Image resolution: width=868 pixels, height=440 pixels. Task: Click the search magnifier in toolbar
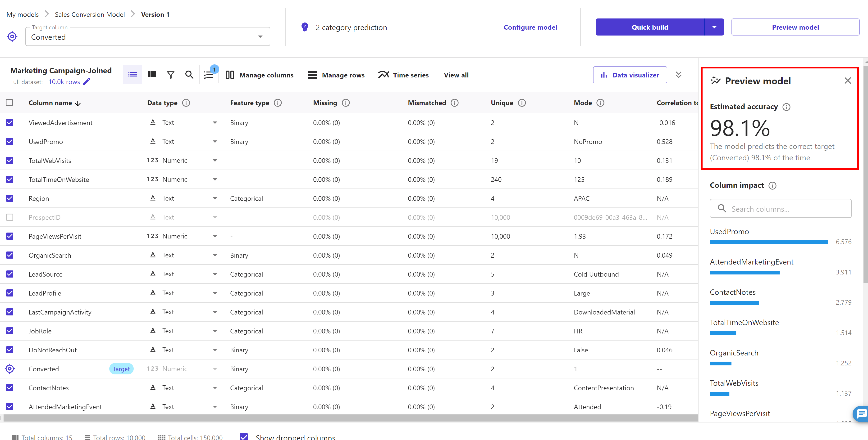click(x=189, y=75)
